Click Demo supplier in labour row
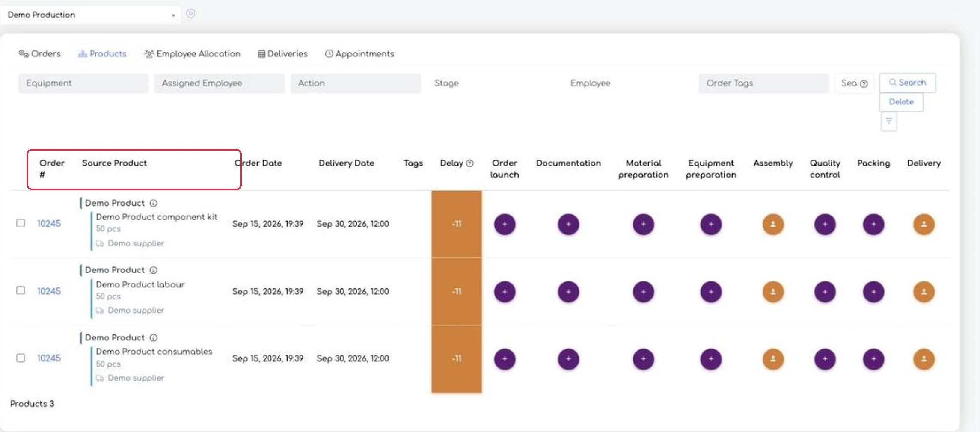This screenshot has width=980, height=432. pyautogui.click(x=136, y=310)
